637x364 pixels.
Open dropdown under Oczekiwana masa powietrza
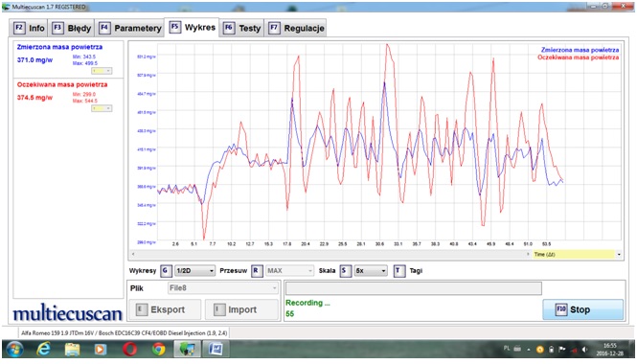click(102, 108)
